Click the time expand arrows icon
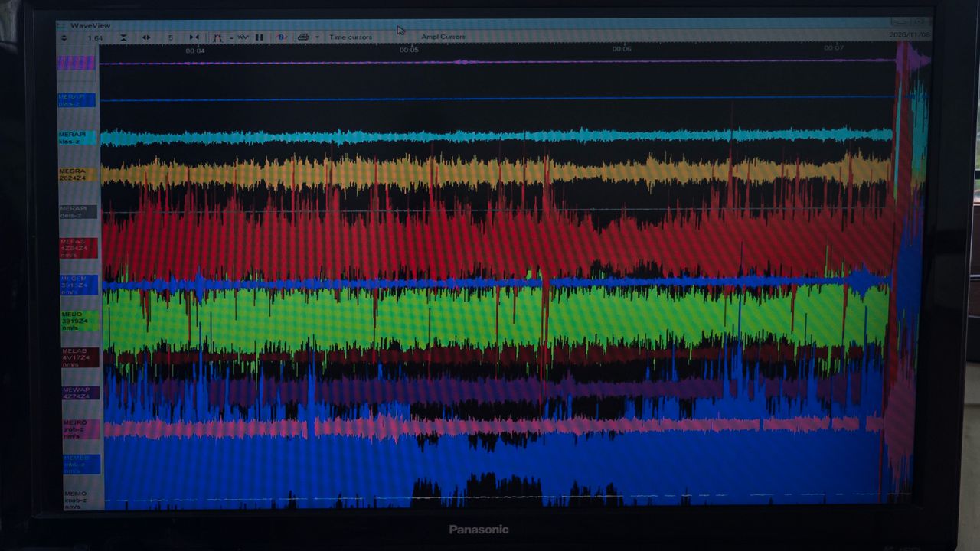 146,37
